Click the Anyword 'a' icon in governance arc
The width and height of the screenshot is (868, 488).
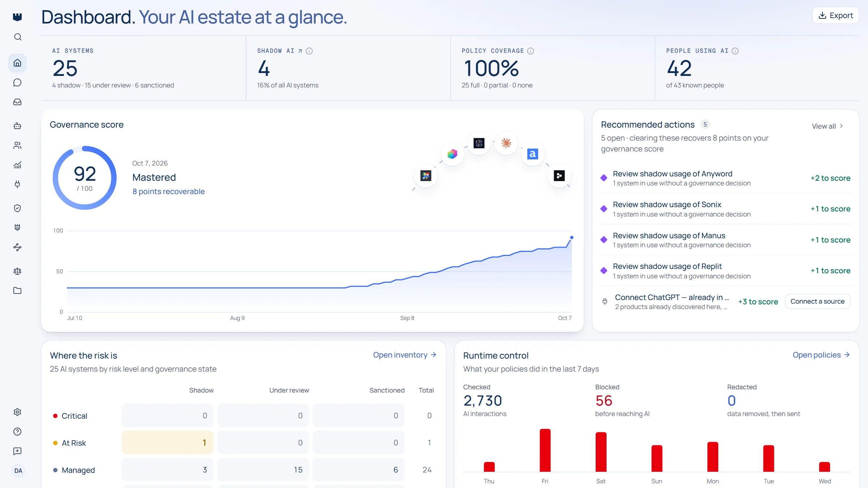pyautogui.click(x=532, y=154)
